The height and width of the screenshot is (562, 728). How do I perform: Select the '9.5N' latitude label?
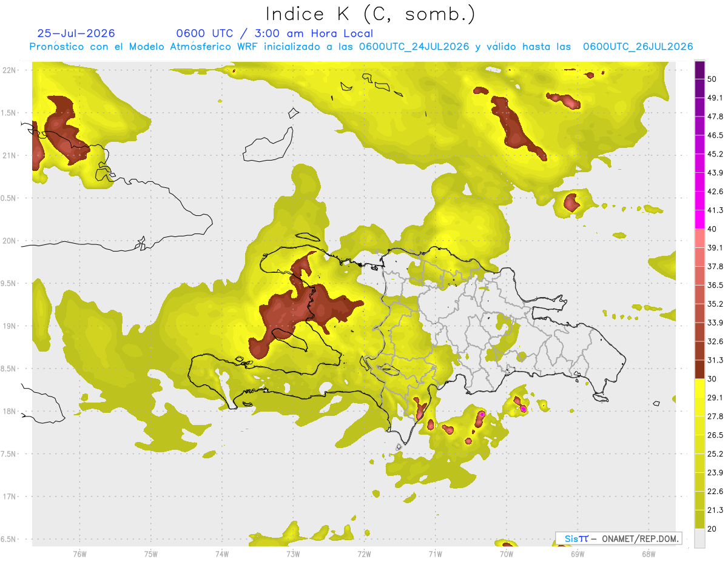point(8,284)
